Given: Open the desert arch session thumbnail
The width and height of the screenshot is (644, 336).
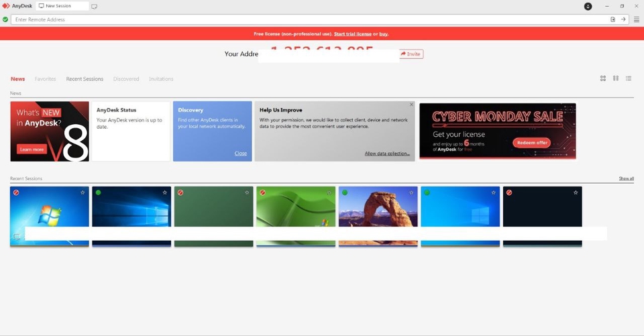Looking at the screenshot, I should pos(378,217).
